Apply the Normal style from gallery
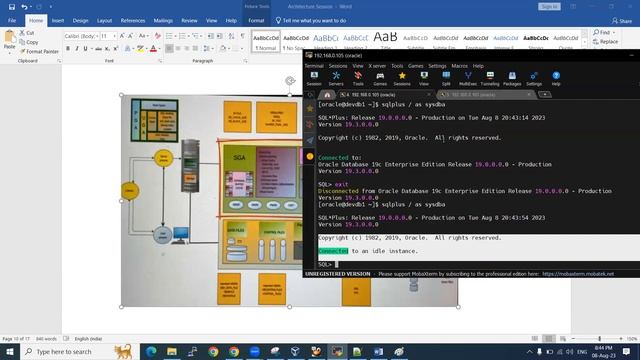This screenshot has height=360, width=640. point(266,42)
